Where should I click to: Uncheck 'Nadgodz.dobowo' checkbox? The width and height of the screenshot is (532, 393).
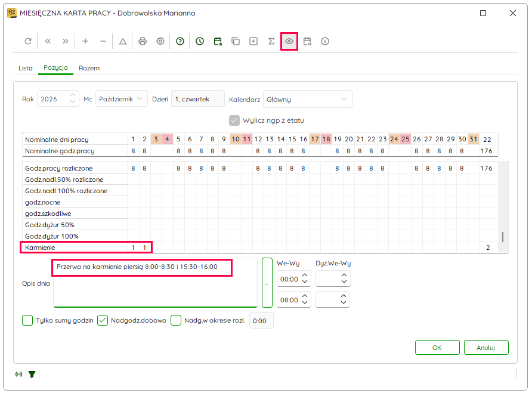[x=103, y=320]
